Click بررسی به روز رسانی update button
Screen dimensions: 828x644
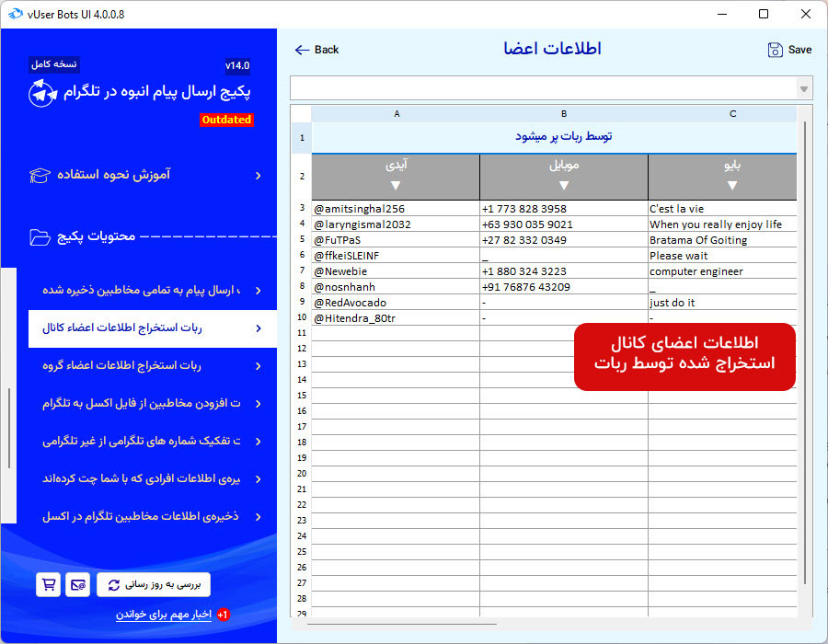pyautogui.click(x=154, y=585)
